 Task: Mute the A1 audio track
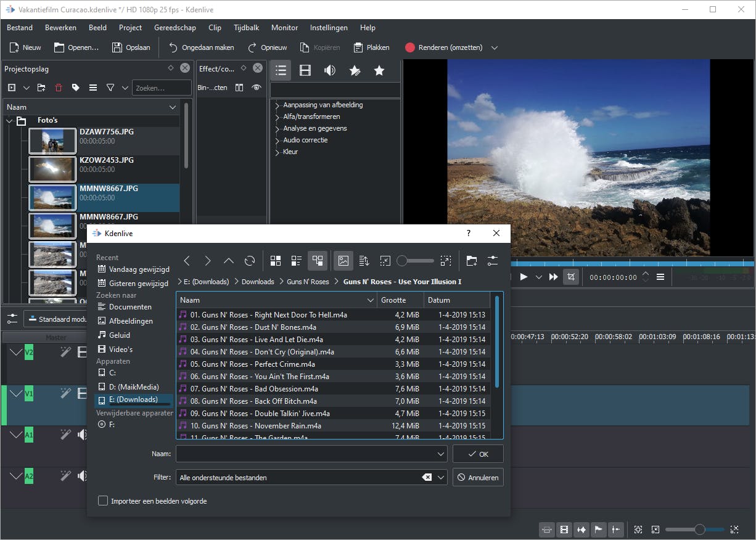tap(83, 435)
